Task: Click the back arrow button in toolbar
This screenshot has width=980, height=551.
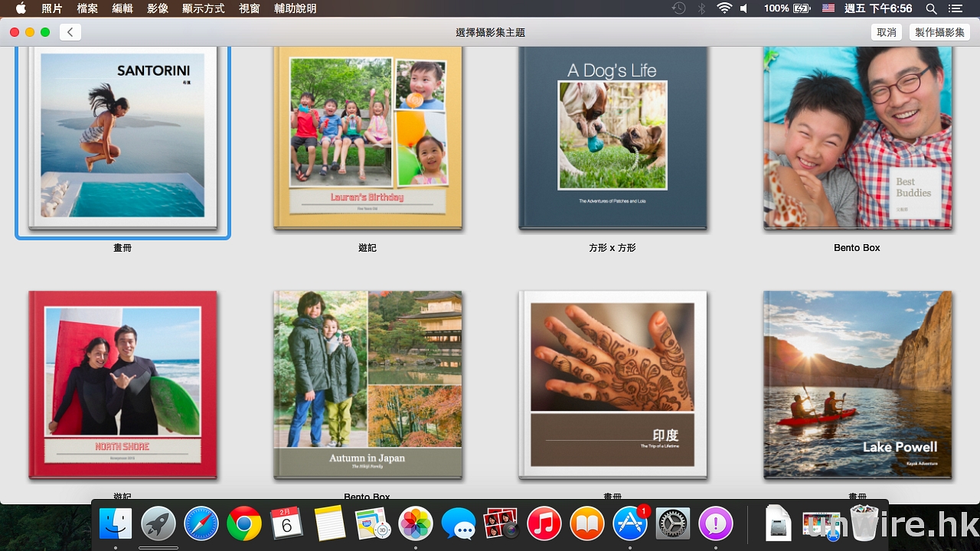Action: click(x=70, y=32)
